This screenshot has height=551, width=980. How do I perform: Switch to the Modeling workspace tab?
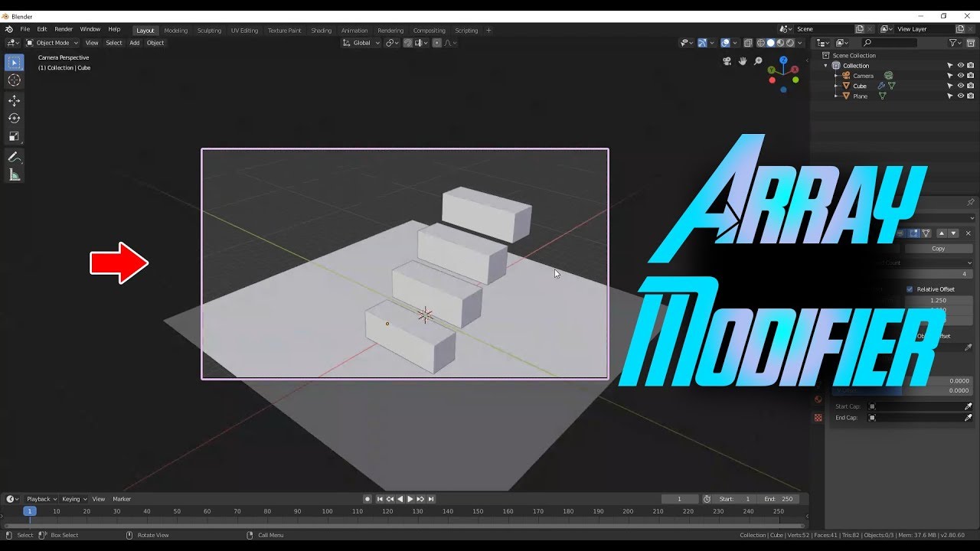[x=175, y=31]
